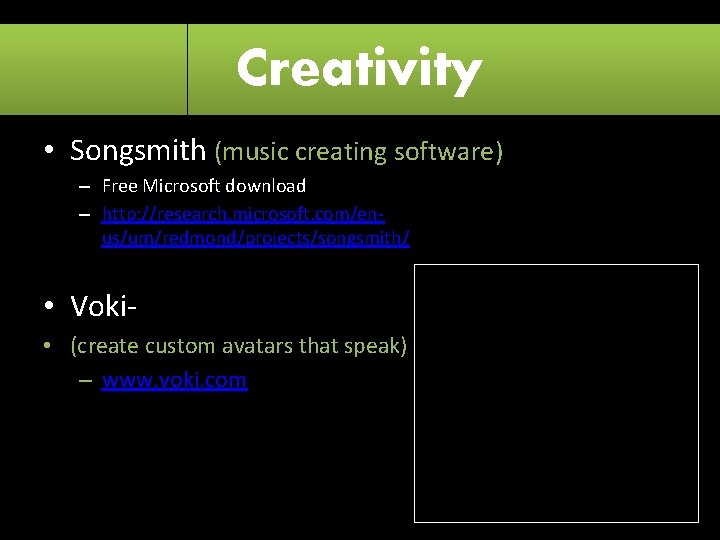Viewport: 720px width, 540px height.
Task: Select 'Free Microsoft download' line
Action: (x=204, y=186)
